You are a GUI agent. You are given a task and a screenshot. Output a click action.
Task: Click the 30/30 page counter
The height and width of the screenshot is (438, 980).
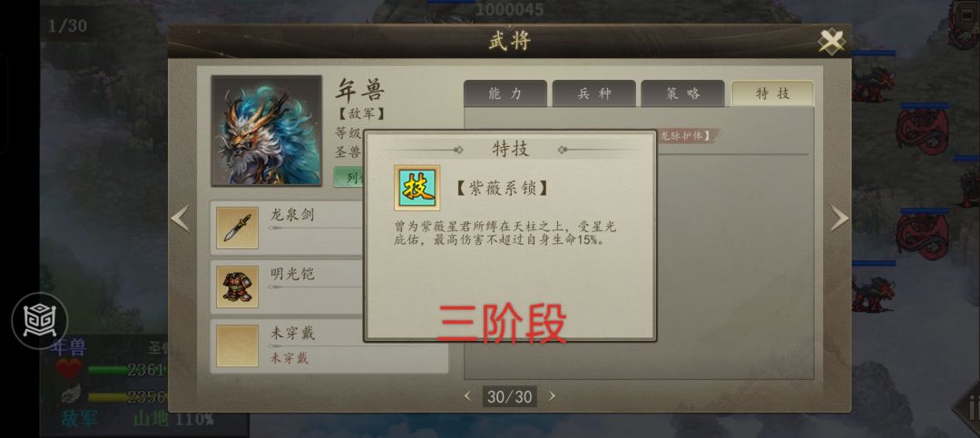click(x=509, y=396)
